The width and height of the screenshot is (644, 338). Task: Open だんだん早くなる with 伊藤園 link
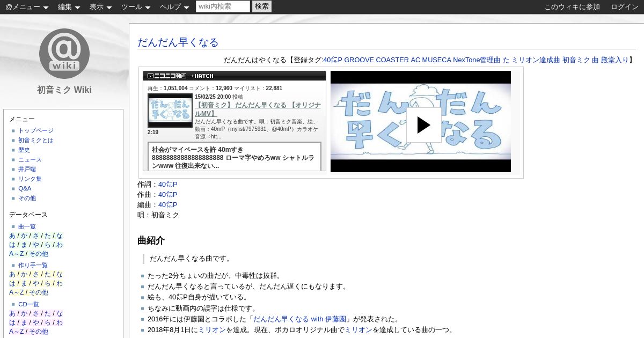(299, 319)
